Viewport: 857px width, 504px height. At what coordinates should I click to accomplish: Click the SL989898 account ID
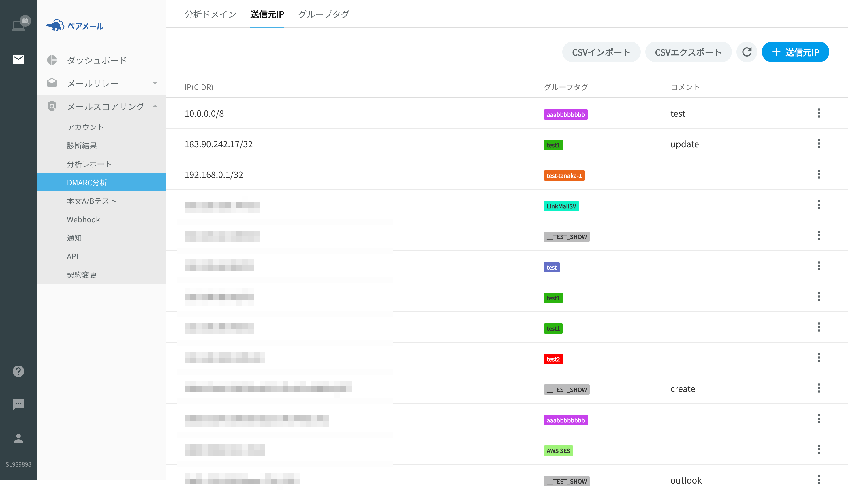[x=18, y=464]
